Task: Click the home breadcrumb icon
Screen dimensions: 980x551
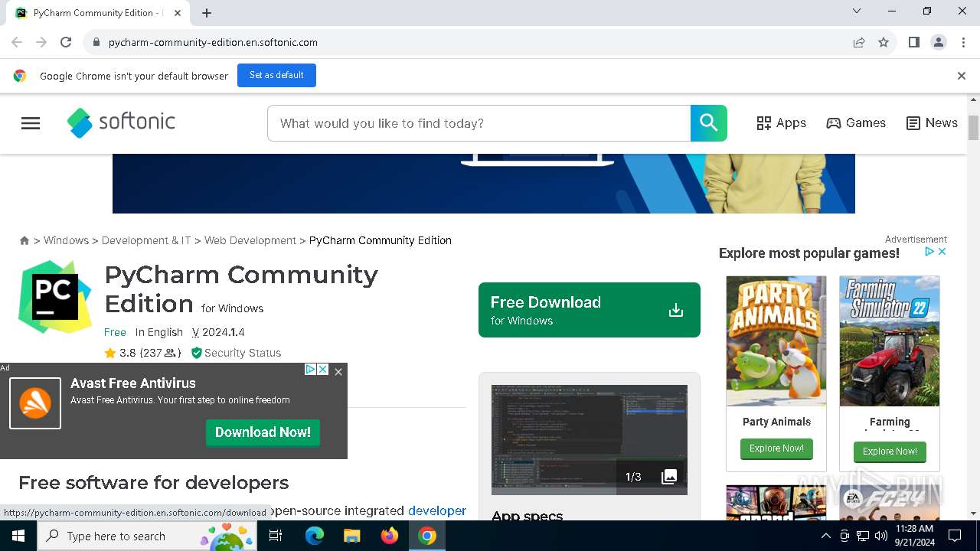Action: (x=24, y=240)
